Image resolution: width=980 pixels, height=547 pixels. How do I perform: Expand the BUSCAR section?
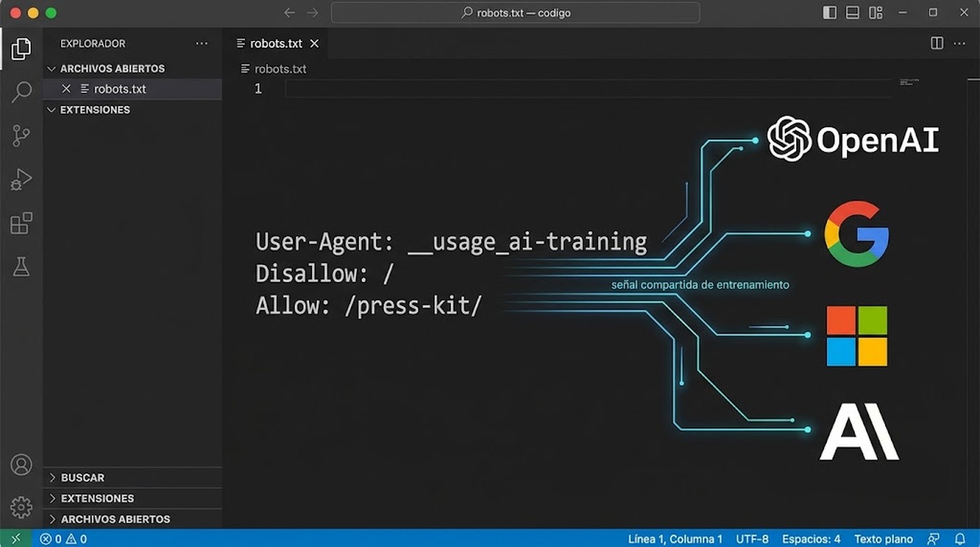point(132,477)
